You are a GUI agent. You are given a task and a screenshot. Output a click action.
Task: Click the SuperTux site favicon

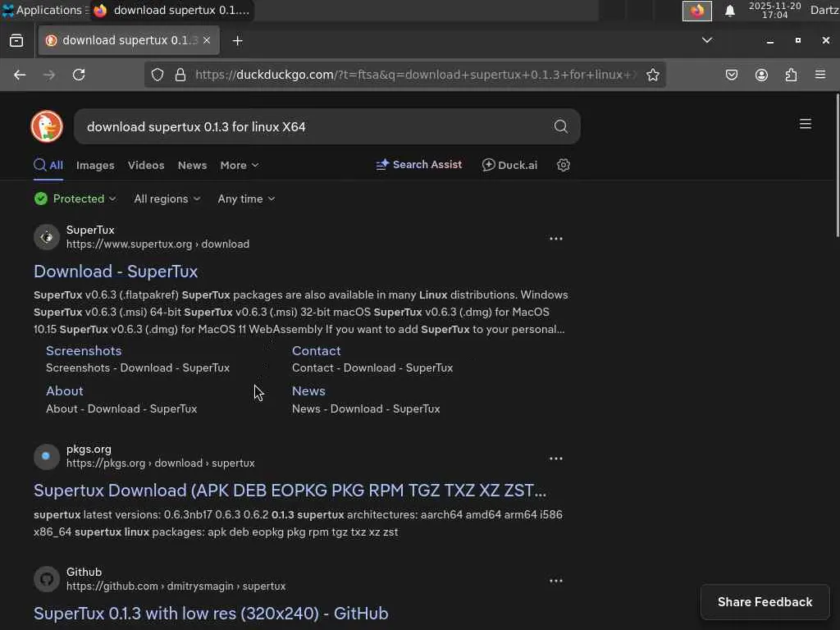pos(47,237)
